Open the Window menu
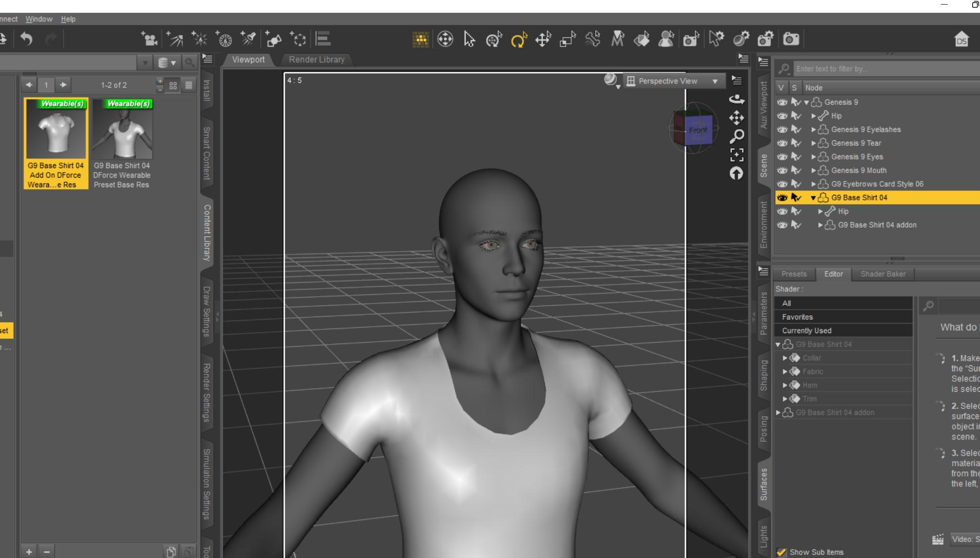 [x=39, y=19]
